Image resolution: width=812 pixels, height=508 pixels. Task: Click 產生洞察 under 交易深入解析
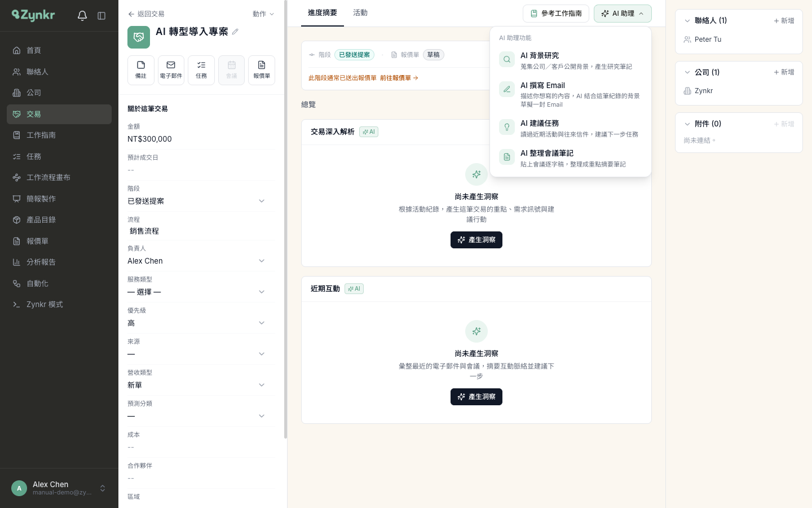476,240
